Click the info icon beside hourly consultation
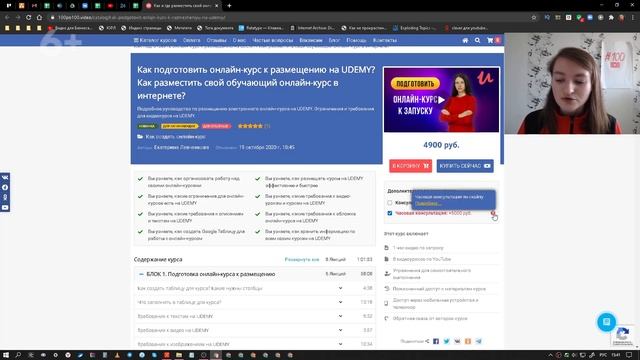The image size is (640, 360). coord(493,213)
